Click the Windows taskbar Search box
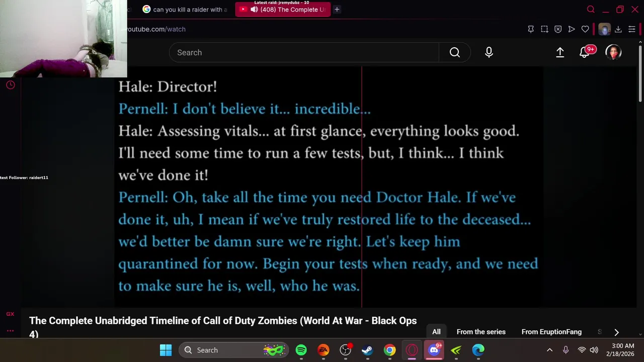Image resolution: width=644 pixels, height=362 pixels. tap(233, 350)
